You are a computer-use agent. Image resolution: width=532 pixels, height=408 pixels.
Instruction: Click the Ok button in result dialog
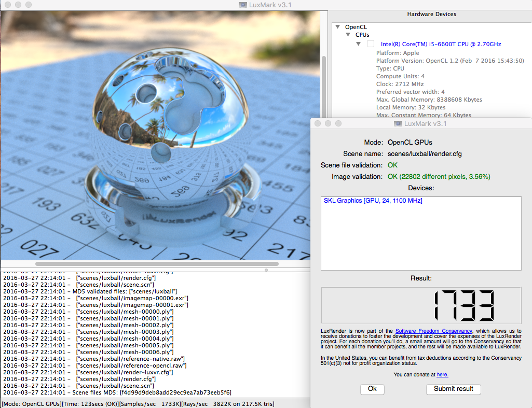tap(372, 389)
